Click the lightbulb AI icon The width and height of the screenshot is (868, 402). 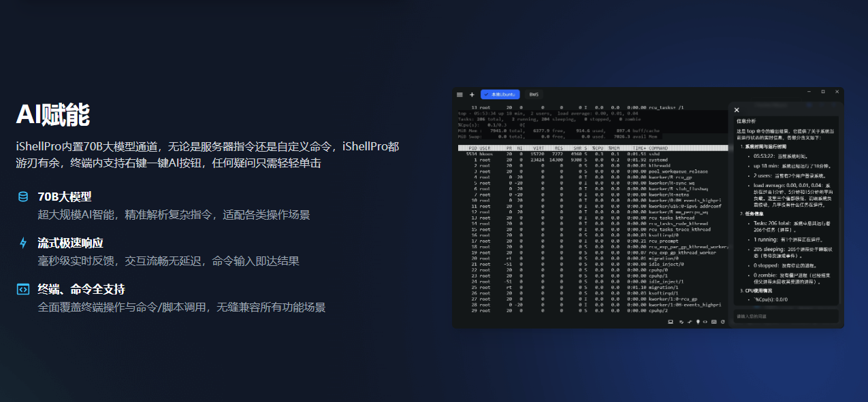click(x=698, y=322)
